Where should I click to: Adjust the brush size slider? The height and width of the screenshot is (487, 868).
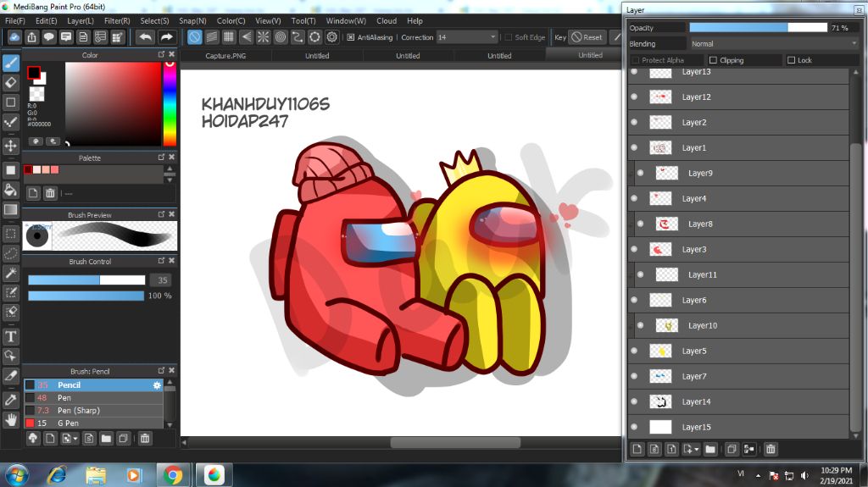tap(86, 280)
